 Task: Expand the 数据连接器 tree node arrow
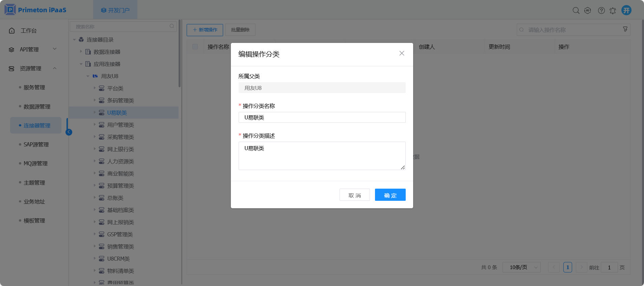tap(81, 51)
